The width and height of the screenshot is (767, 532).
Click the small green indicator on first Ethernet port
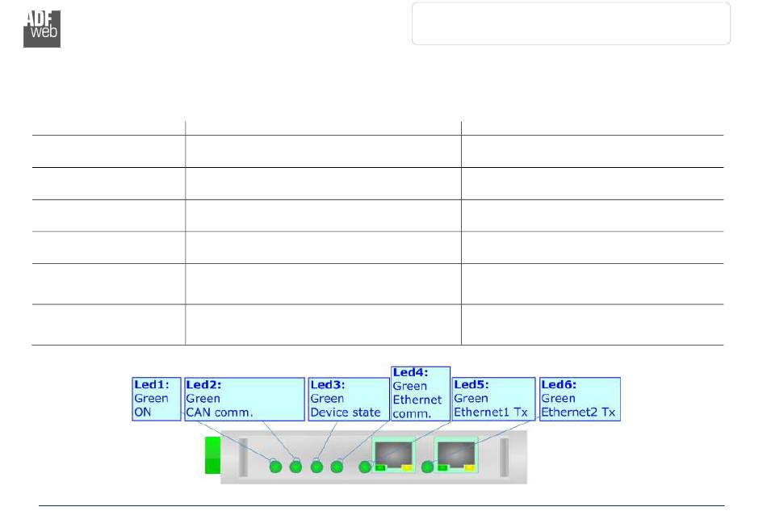[380, 468]
